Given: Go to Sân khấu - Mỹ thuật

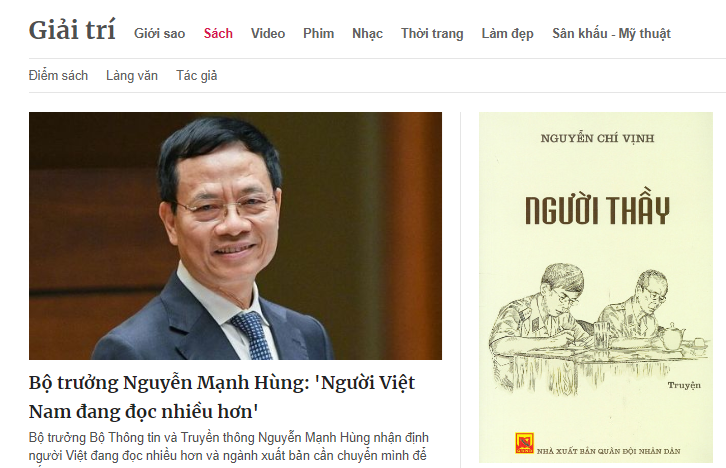Looking at the screenshot, I should (x=611, y=34).
